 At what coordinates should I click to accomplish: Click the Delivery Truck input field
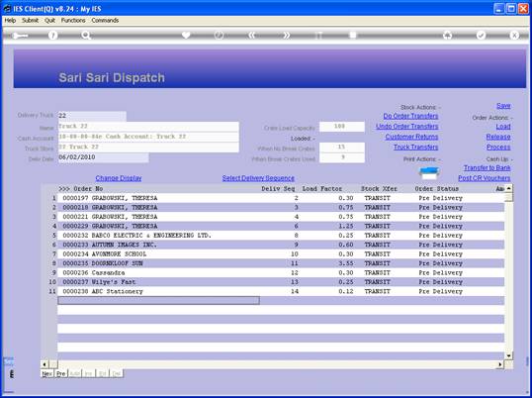point(92,116)
